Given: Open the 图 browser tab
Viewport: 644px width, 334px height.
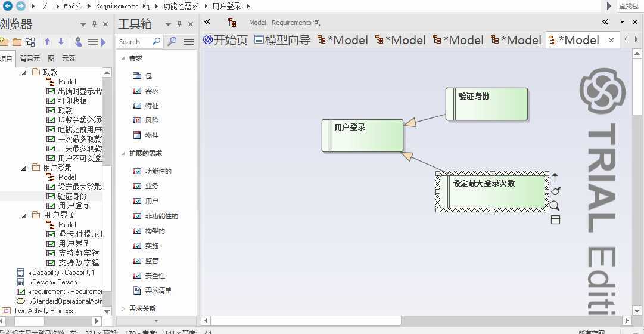Looking at the screenshot, I should click(51, 58).
